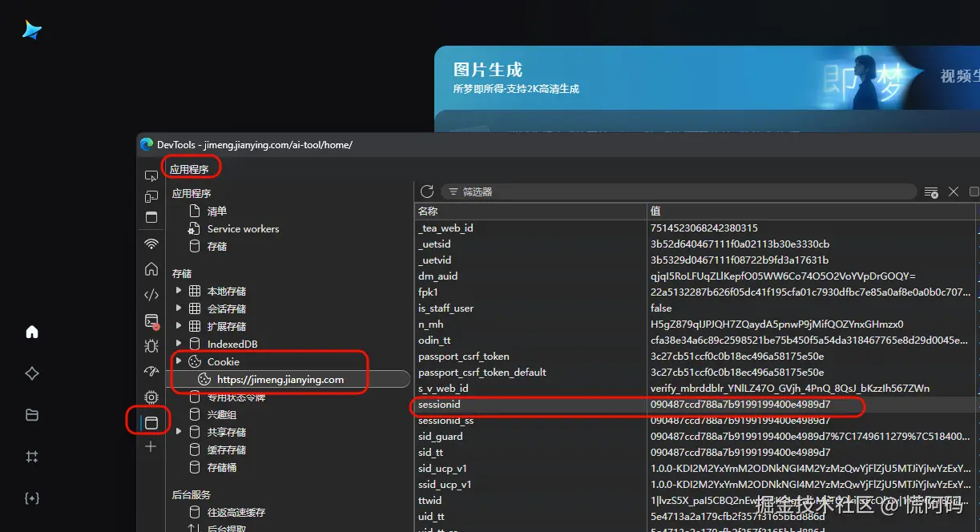Open Service workers item
Image resolution: width=980 pixels, height=532 pixels.
tap(243, 228)
